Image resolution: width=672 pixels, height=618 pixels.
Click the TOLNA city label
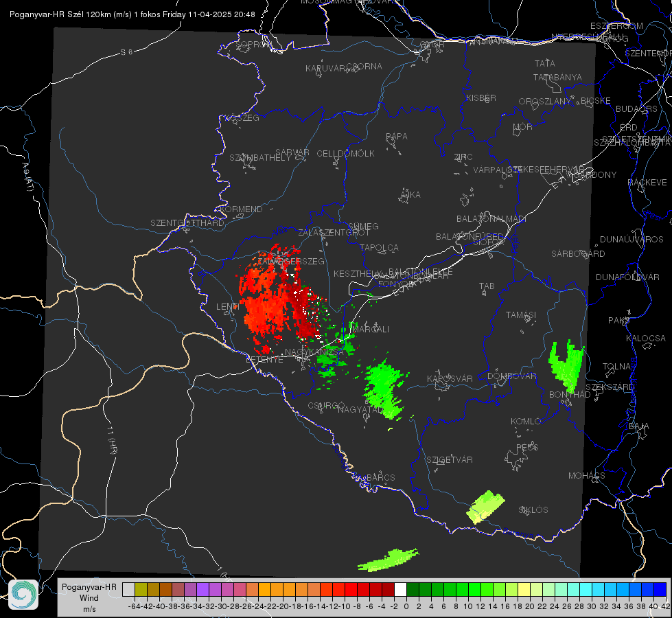click(x=616, y=366)
